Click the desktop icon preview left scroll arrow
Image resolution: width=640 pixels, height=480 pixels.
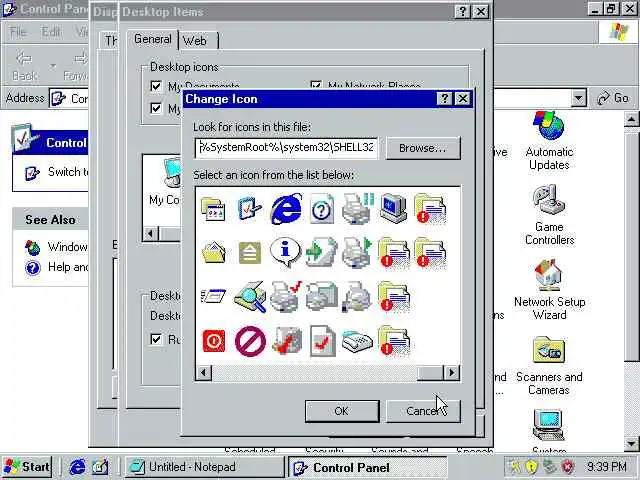(150, 233)
